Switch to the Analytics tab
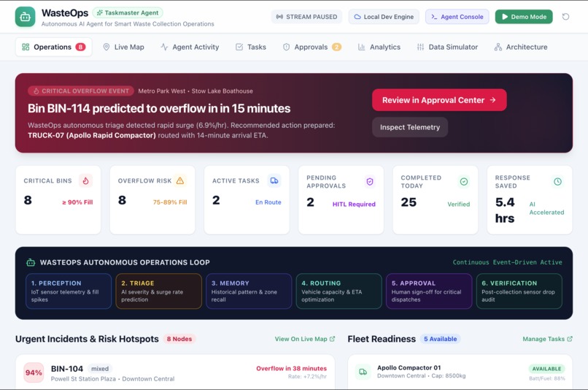Viewport: 588px width, 390px height. [x=379, y=47]
